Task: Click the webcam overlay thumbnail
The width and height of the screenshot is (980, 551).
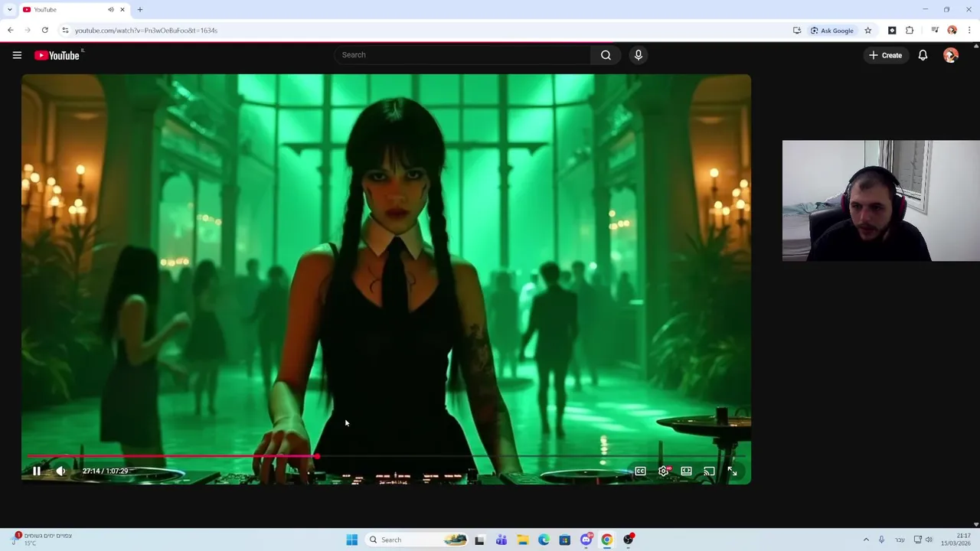Action: (x=880, y=201)
